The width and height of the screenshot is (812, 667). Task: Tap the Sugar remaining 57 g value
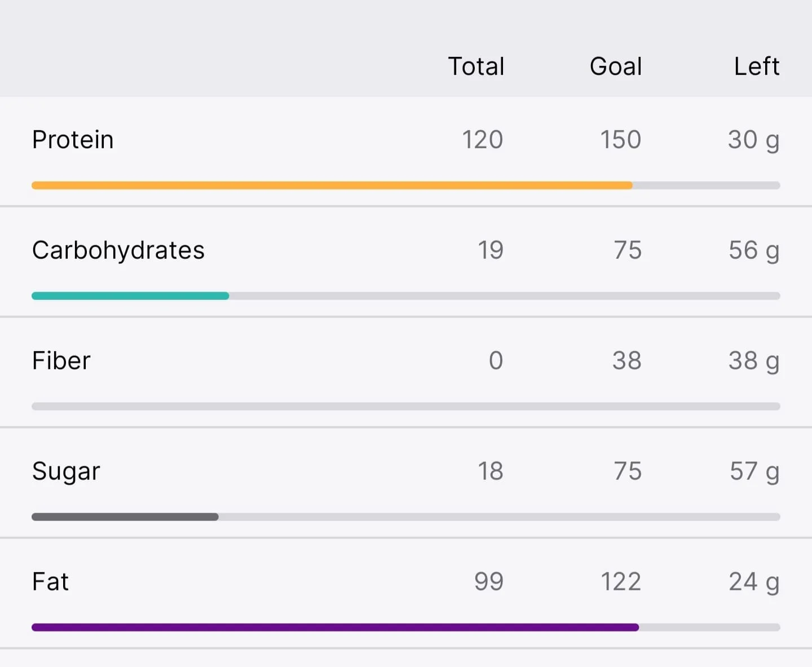tap(754, 472)
